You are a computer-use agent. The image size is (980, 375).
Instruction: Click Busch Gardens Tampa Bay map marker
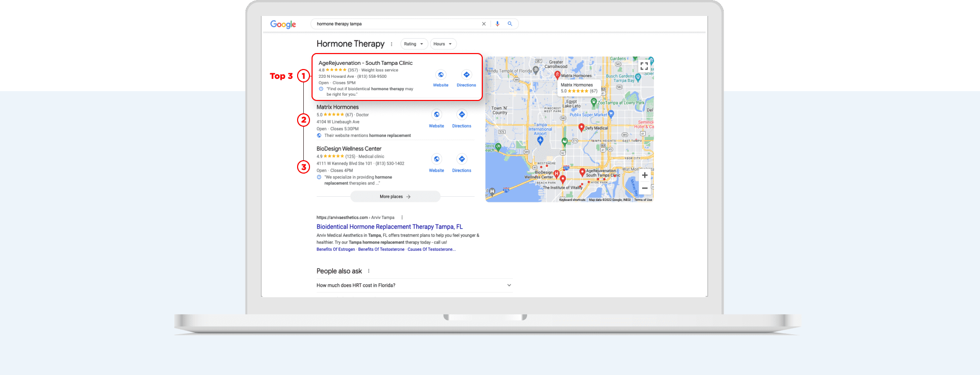pyautogui.click(x=638, y=77)
